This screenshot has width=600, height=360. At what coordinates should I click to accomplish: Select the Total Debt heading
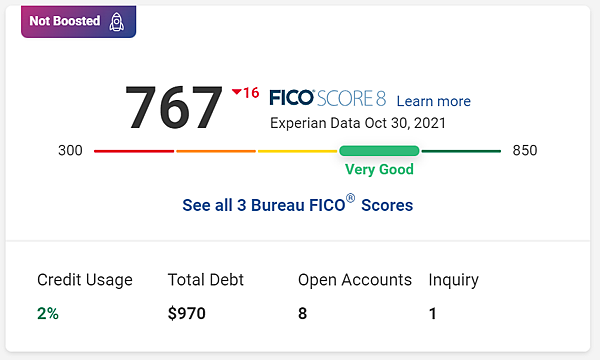(205, 280)
